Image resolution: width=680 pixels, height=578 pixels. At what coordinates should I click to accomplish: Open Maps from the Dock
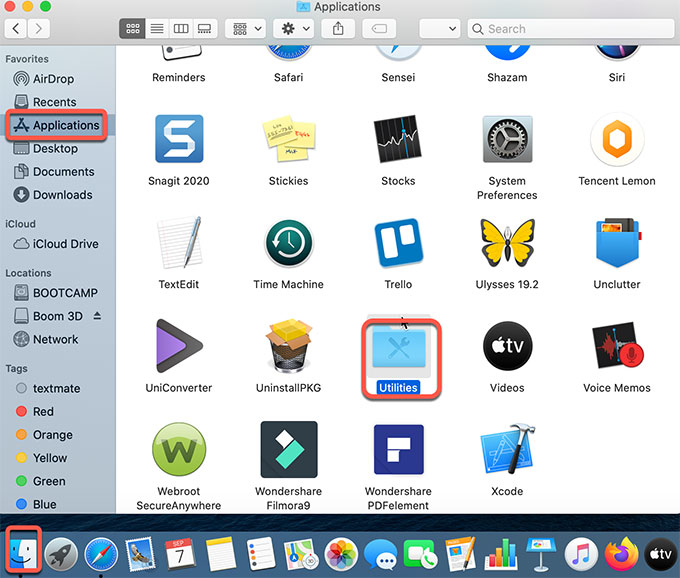pyautogui.click(x=301, y=554)
